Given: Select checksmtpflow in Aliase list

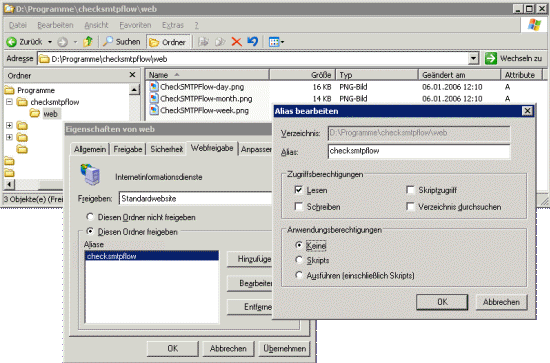Looking at the screenshot, I should pos(152,256).
